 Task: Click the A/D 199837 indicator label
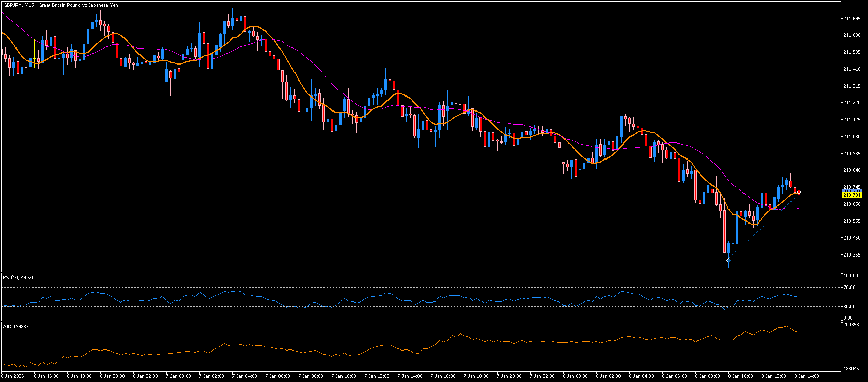16,327
